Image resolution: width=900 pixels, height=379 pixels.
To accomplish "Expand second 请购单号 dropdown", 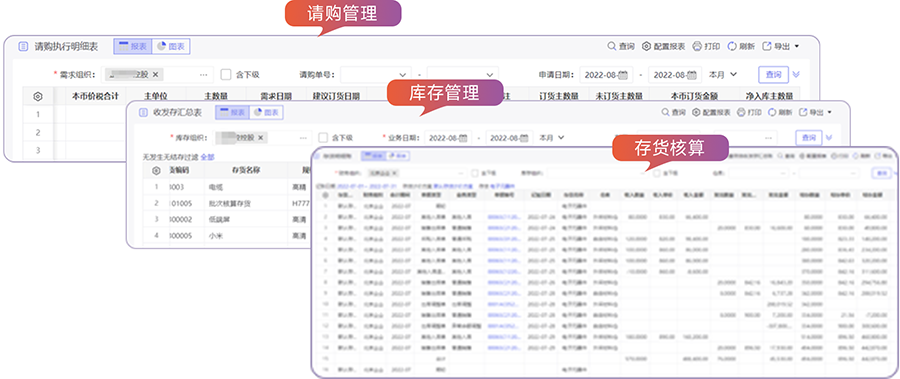I will click(490, 75).
